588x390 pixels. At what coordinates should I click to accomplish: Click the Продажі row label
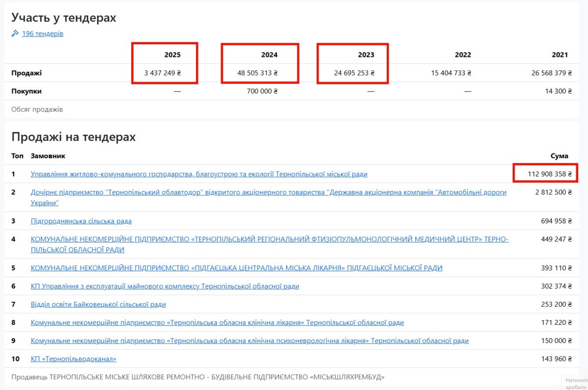coord(26,73)
